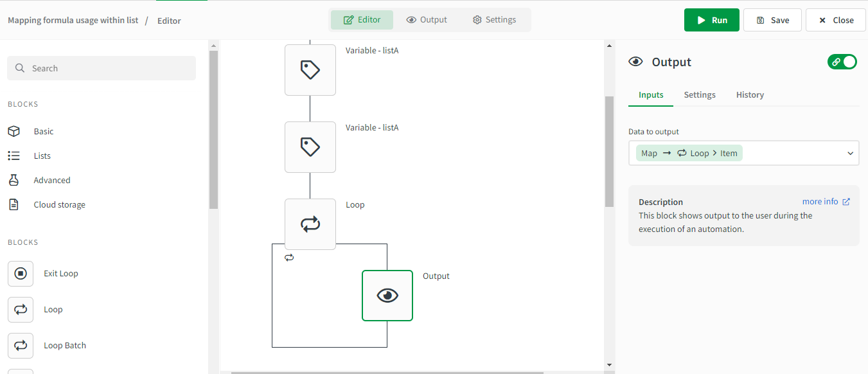Image resolution: width=868 pixels, height=374 pixels.
Task: Click the Output eye icon in right panel
Action: pos(635,62)
